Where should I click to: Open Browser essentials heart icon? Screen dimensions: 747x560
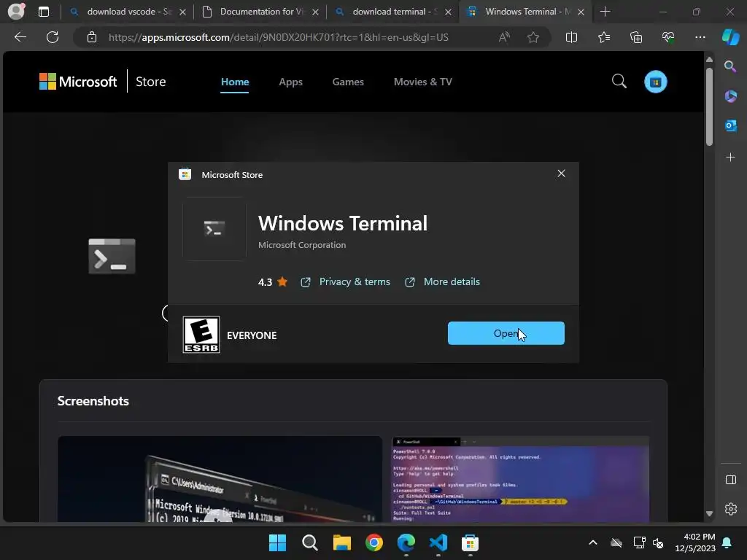click(668, 37)
